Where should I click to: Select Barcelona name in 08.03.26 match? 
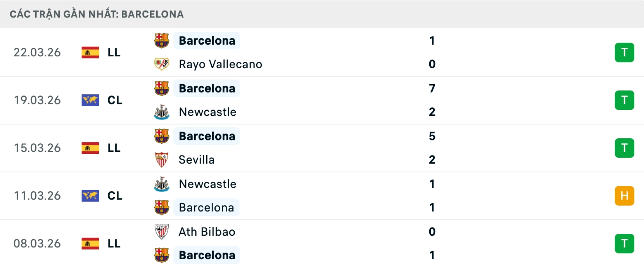coord(207,255)
